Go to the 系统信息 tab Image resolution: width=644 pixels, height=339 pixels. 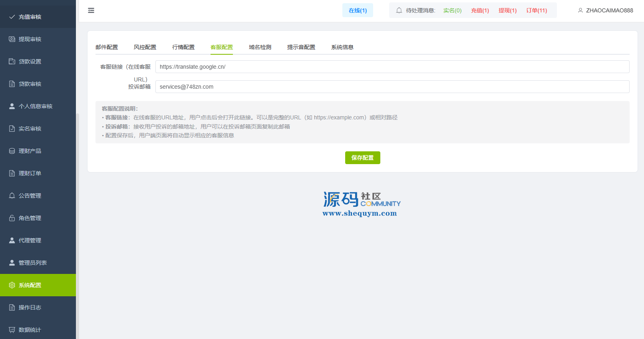(x=342, y=47)
